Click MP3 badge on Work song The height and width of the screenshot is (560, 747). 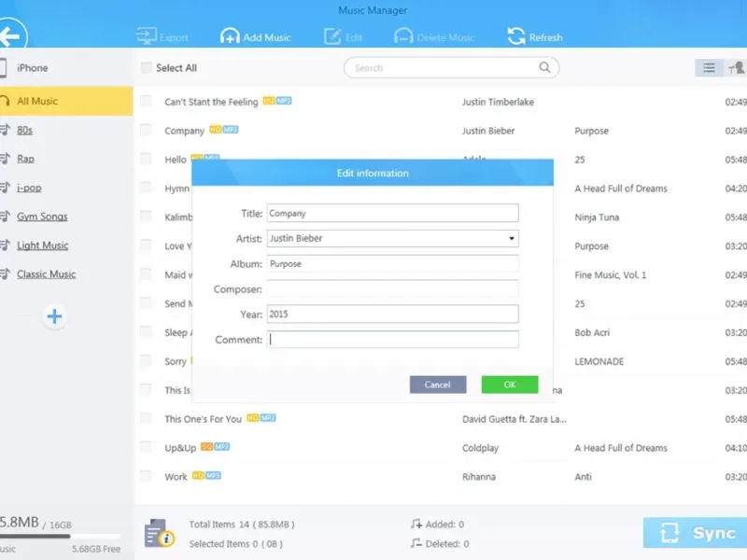pos(213,475)
